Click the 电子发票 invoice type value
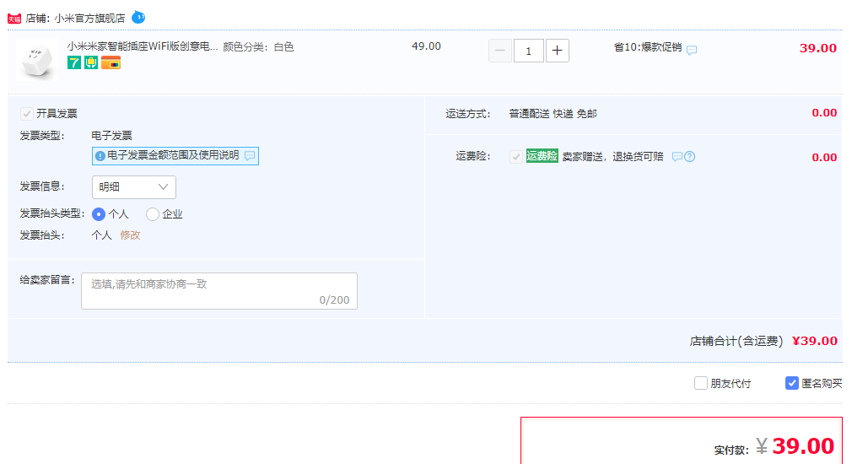The image size is (868, 464). click(x=112, y=136)
